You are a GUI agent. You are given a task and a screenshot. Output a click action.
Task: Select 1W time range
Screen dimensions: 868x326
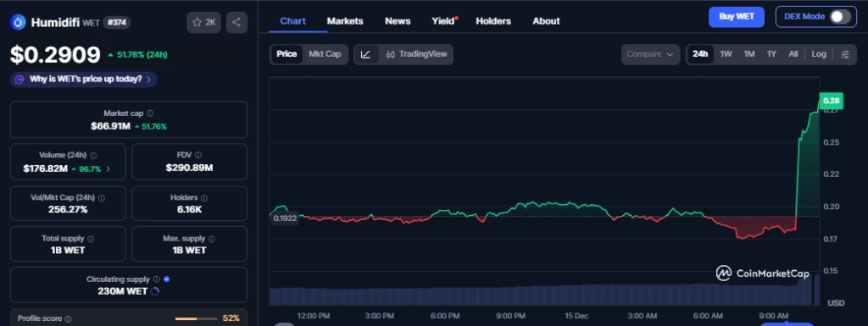point(726,54)
